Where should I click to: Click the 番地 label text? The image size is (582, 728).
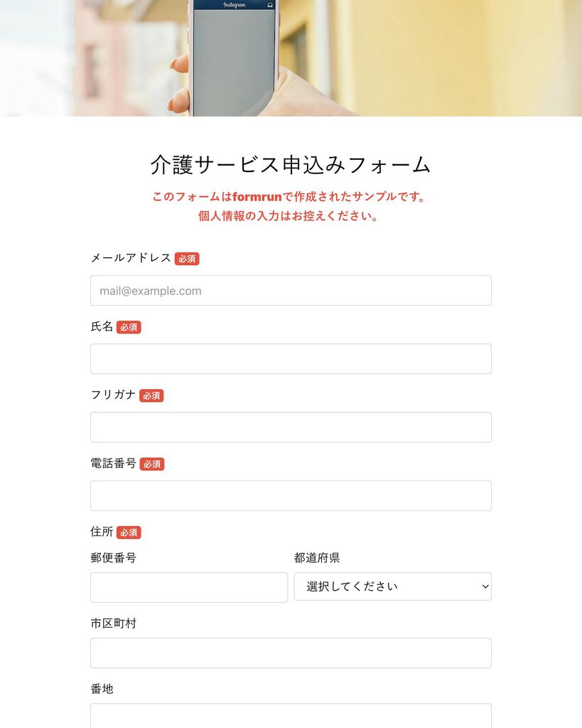tap(102, 688)
